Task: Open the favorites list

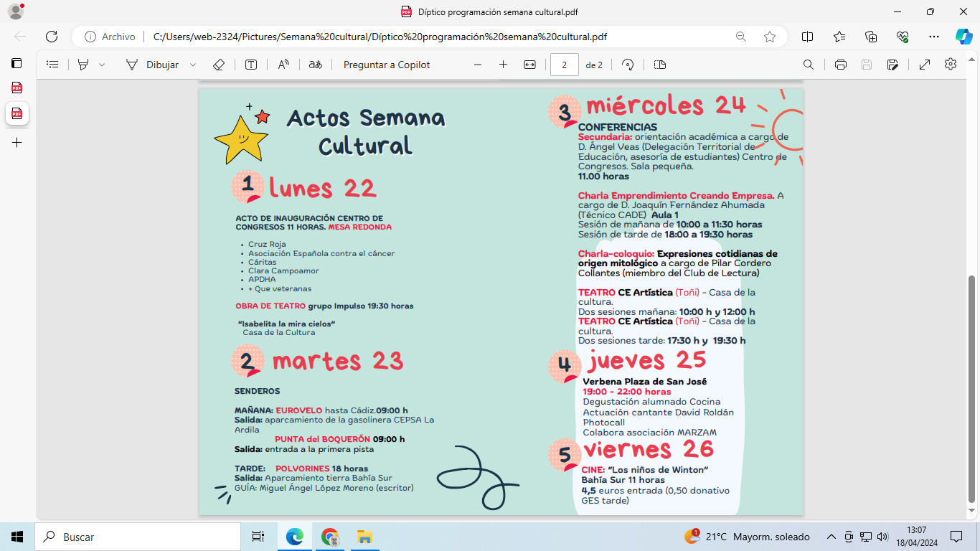Action: 839,37
